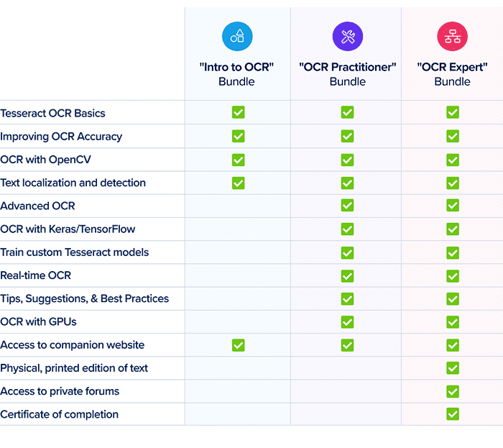Click the purple tools icon for OCR Practitioner

(347, 36)
